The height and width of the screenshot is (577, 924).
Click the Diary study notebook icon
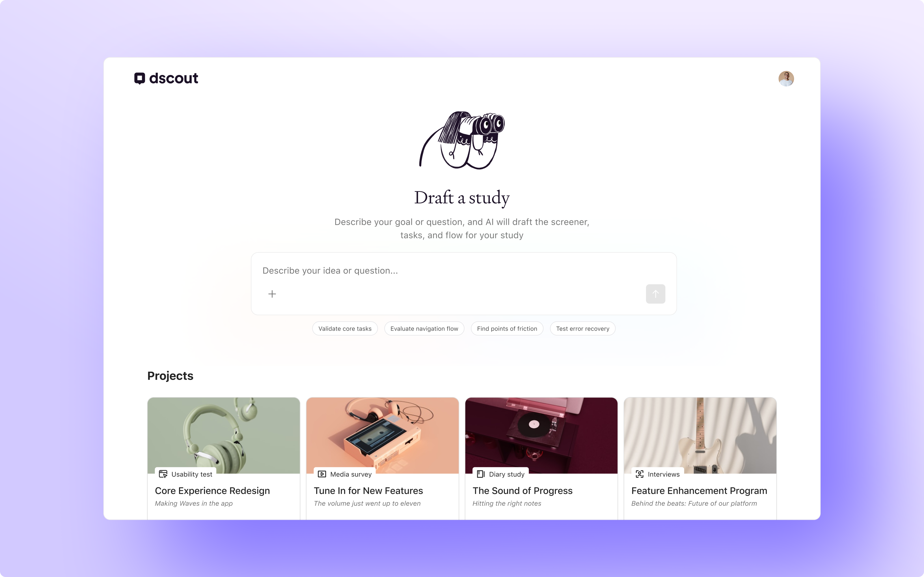[x=481, y=474]
